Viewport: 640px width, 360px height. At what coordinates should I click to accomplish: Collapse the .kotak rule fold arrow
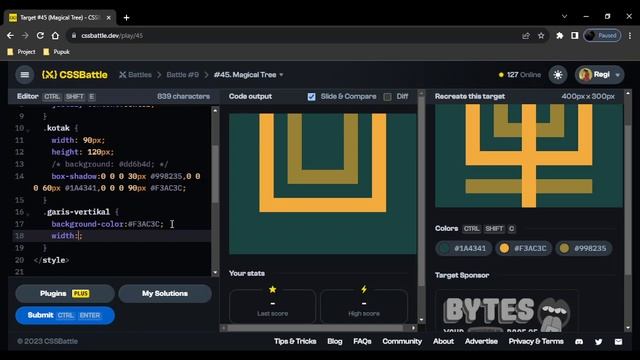[28, 130]
